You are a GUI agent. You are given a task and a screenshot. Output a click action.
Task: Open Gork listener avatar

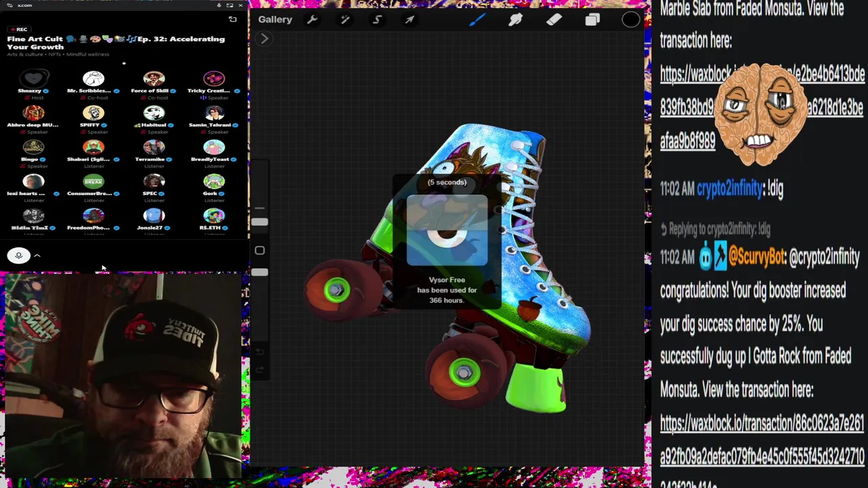pos(214,182)
